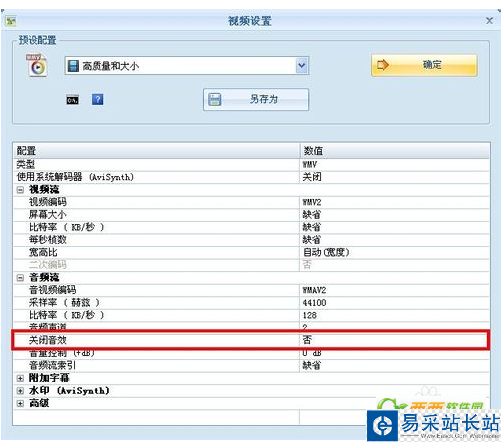Select the 屏幕大小 row
The height and width of the screenshot is (442, 501).
click(x=251, y=215)
